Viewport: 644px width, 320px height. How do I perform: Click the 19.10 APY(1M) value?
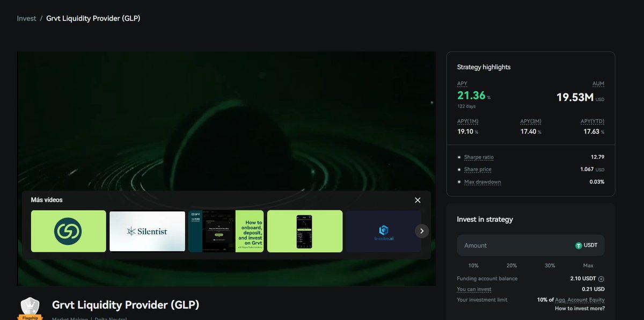point(465,131)
